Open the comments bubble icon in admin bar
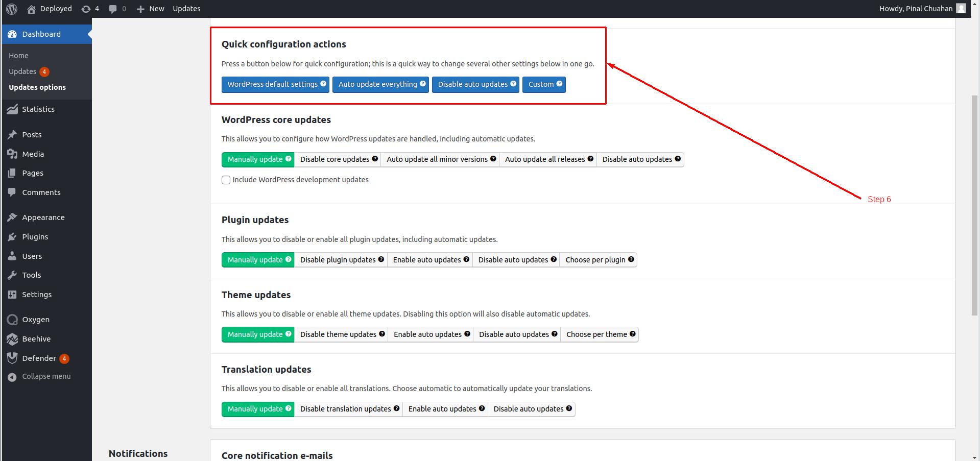Image resolution: width=980 pixels, height=461 pixels. point(113,9)
